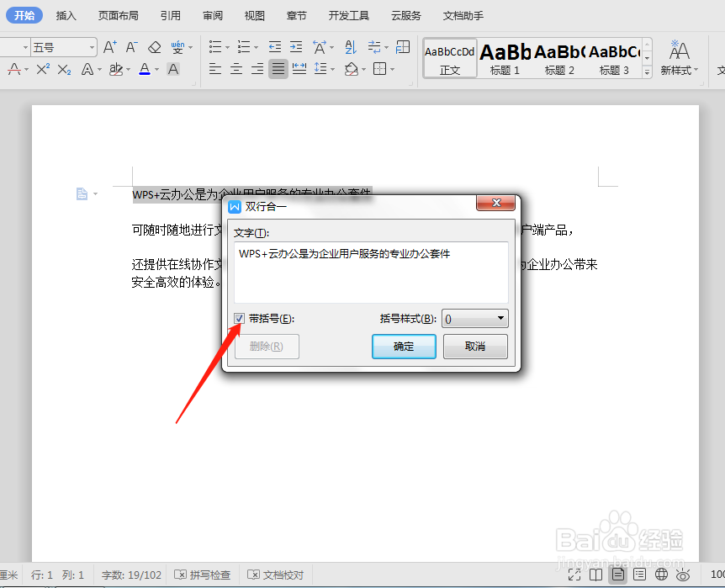
Task: Click the text highlight color icon
Action: (x=115, y=69)
